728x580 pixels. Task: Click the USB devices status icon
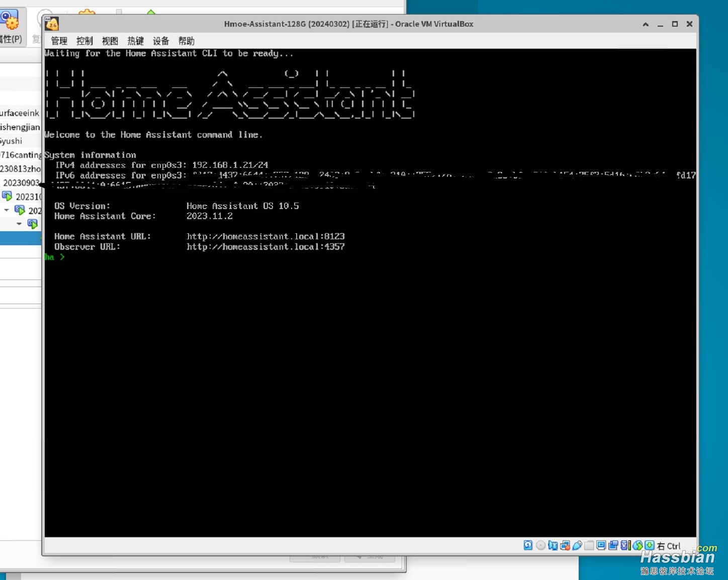coord(577,545)
